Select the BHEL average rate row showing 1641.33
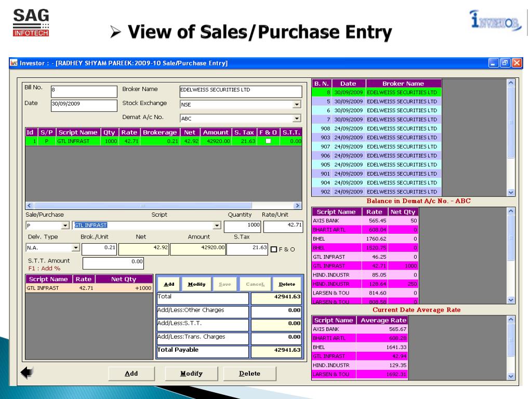The height and width of the screenshot is (399, 532). coord(360,347)
